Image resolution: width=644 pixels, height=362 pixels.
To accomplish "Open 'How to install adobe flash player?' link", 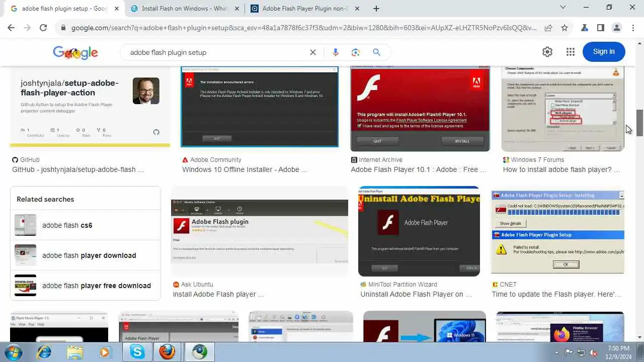I will (561, 169).
